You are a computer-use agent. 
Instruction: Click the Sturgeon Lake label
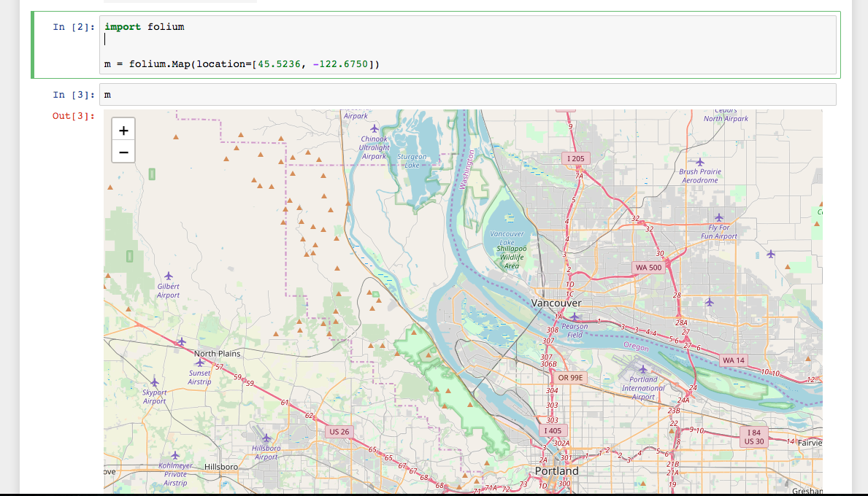pos(412,161)
